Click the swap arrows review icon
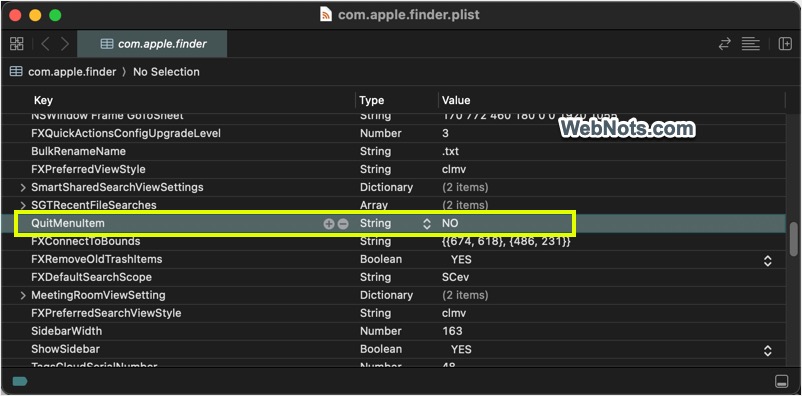Image resolution: width=802 pixels, height=396 pixels. [724, 44]
